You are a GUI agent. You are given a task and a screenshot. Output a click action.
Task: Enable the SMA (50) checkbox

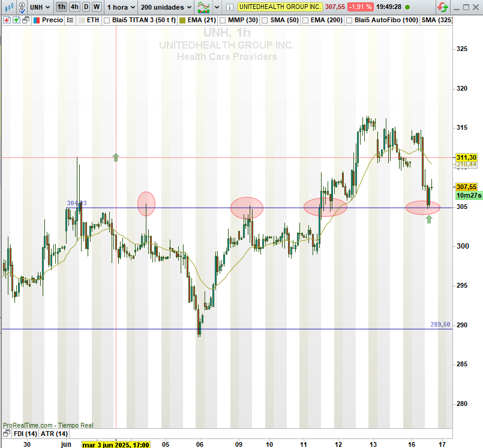265,20
